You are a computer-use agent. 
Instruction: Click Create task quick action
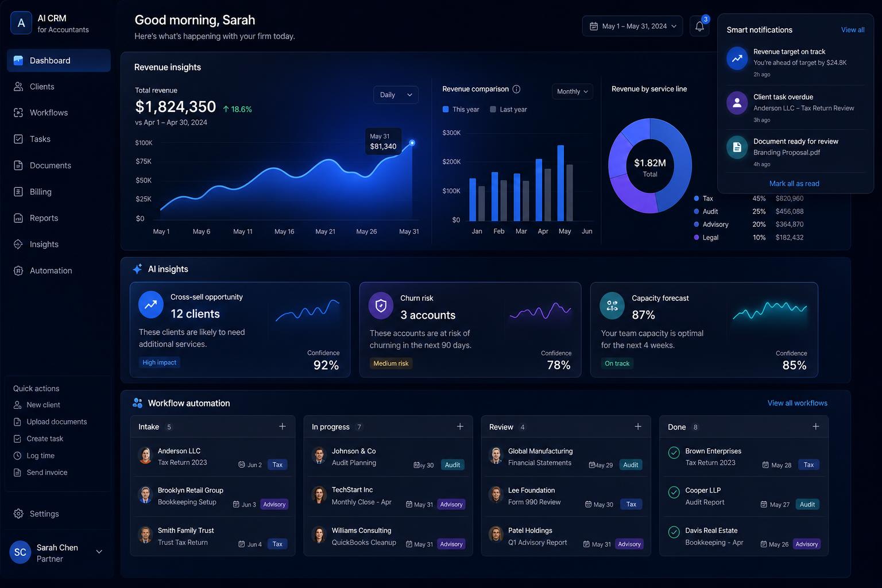click(38, 439)
